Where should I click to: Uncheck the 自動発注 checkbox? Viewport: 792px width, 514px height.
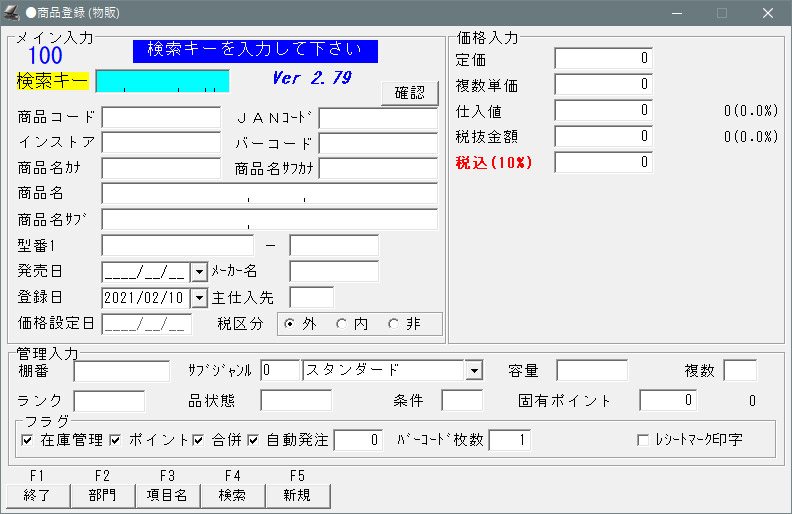point(253,440)
